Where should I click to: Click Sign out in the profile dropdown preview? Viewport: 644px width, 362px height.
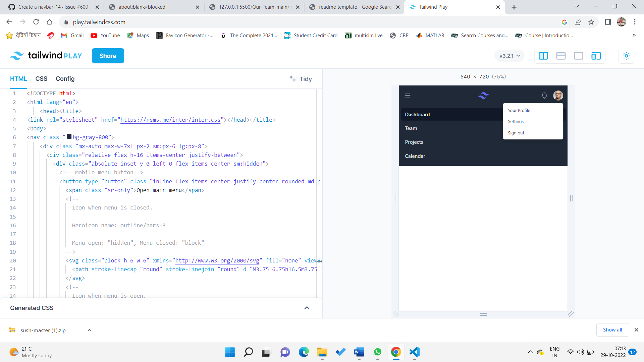click(516, 133)
